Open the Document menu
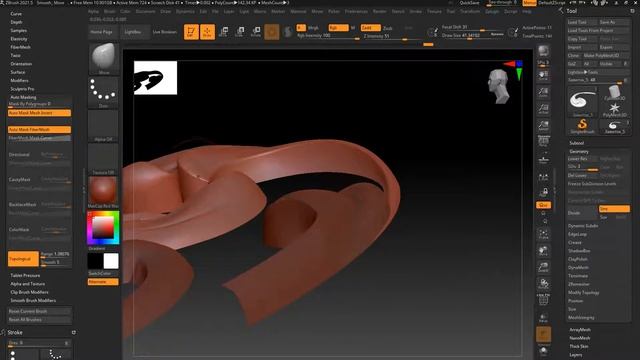 (145, 11)
